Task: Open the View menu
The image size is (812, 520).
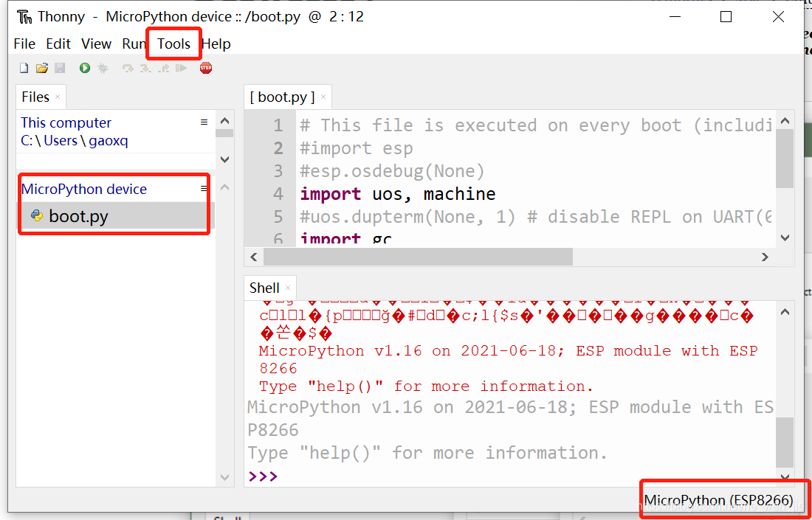Action: (x=96, y=44)
